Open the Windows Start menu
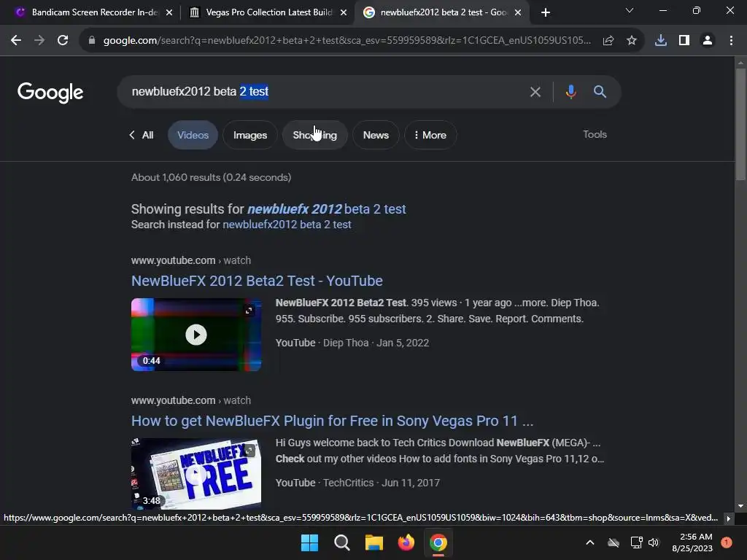 309,542
